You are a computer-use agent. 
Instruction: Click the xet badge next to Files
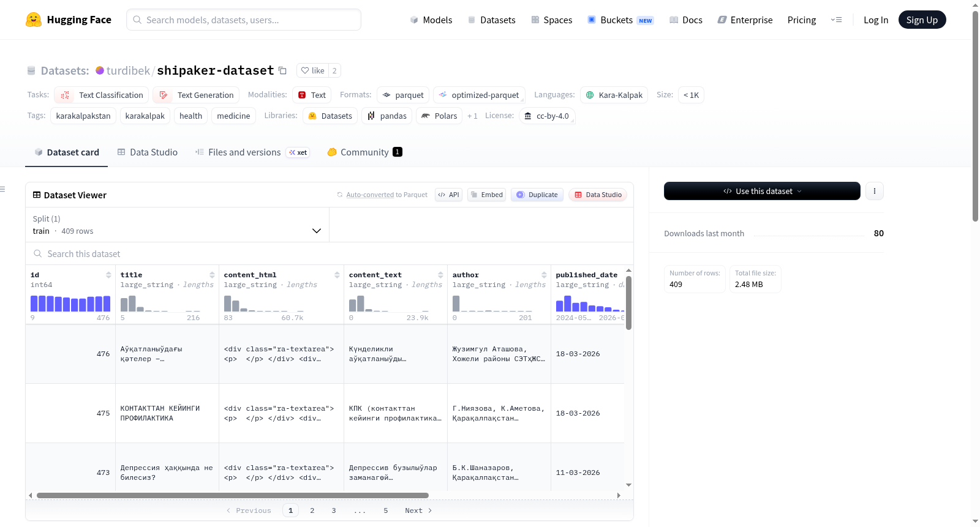point(298,152)
